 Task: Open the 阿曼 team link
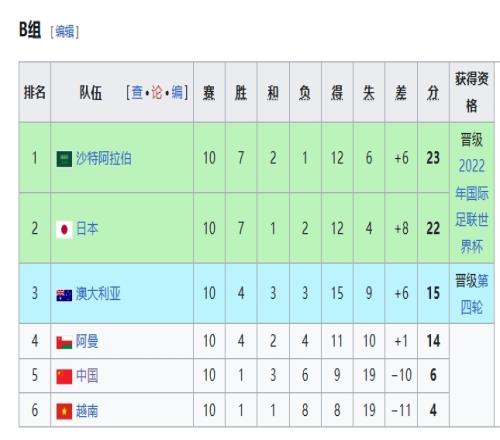tap(87, 342)
